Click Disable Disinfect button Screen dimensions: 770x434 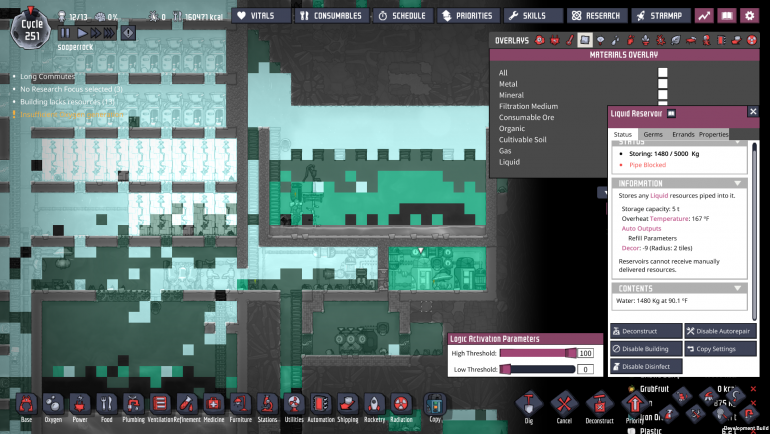coord(646,367)
